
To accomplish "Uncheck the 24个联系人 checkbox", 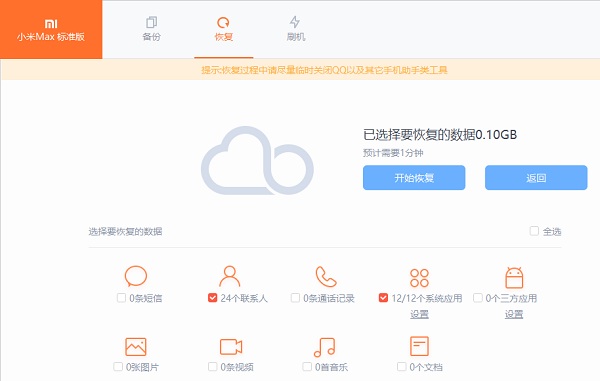I will [x=212, y=298].
